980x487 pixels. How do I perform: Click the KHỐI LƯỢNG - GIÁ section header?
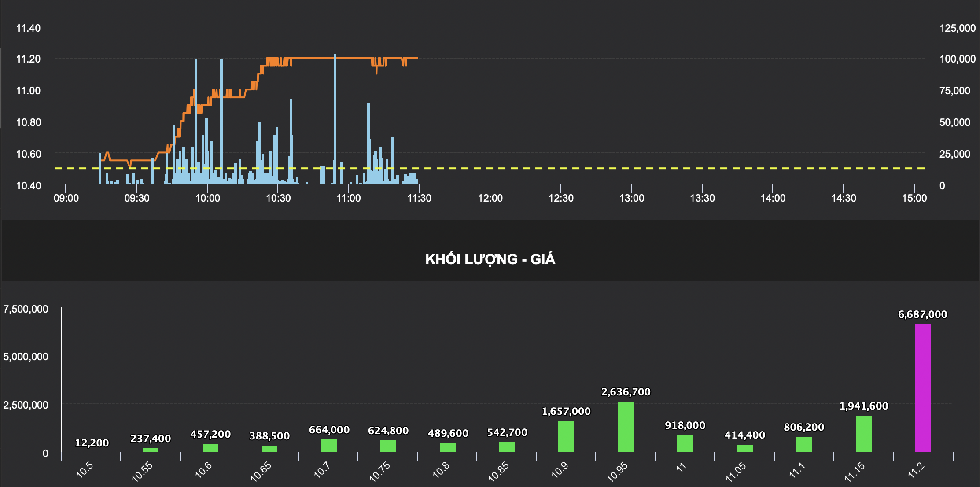click(x=490, y=259)
